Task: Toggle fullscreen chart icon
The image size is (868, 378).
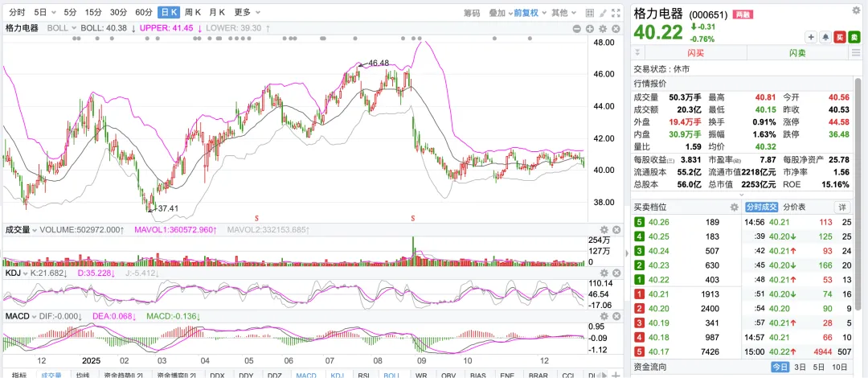Action: [x=616, y=13]
